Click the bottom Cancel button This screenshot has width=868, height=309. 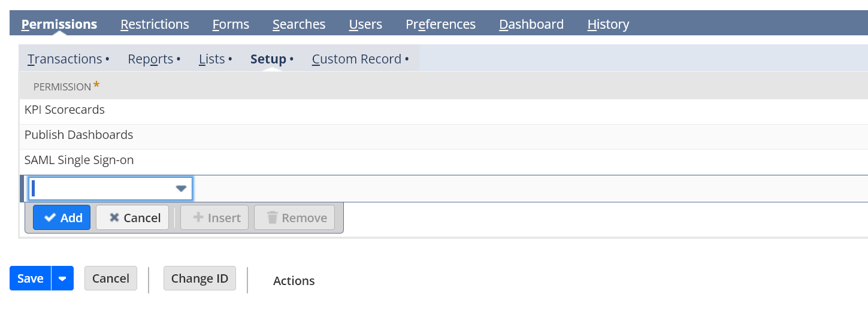tap(111, 278)
